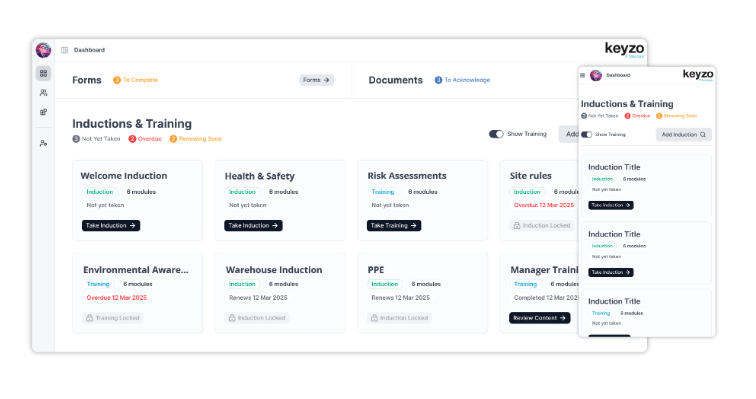The image size is (756, 399).
Task: Filter by the Not Yet Taken label in main dashboard
Action: pyautogui.click(x=101, y=139)
